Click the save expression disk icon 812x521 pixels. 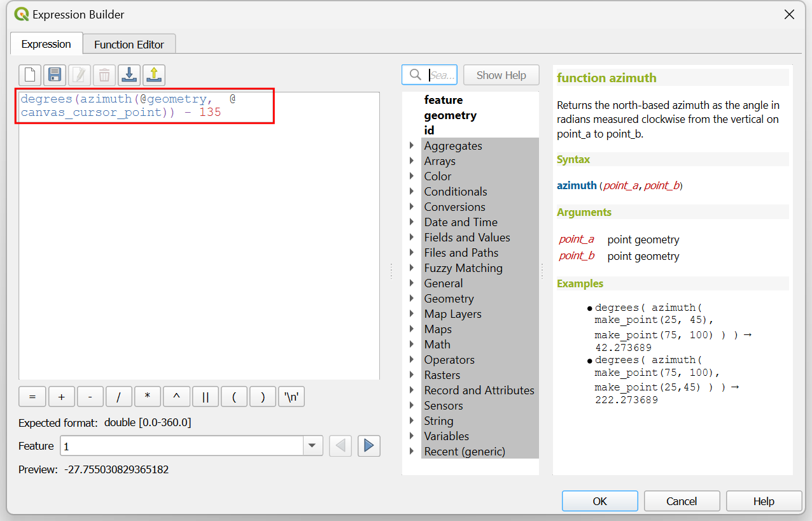[55, 75]
